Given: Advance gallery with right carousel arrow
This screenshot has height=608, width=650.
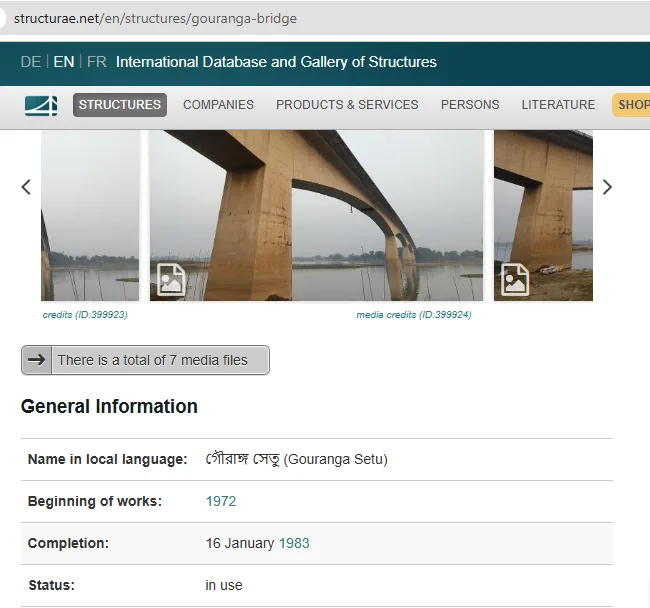Looking at the screenshot, I should [x=607, y=187].
